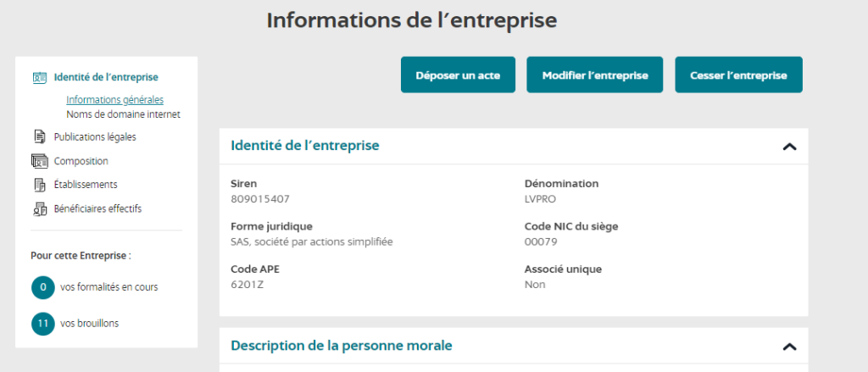Click the formalités en cours counter badge

42,287
